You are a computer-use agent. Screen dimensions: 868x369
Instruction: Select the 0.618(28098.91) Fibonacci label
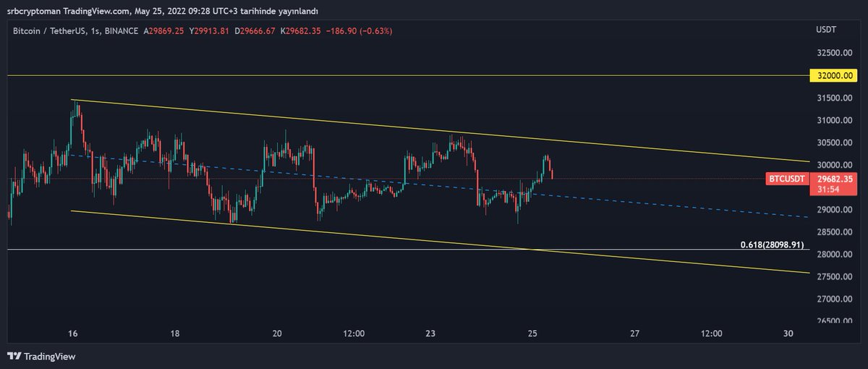[x=772, y=245]
